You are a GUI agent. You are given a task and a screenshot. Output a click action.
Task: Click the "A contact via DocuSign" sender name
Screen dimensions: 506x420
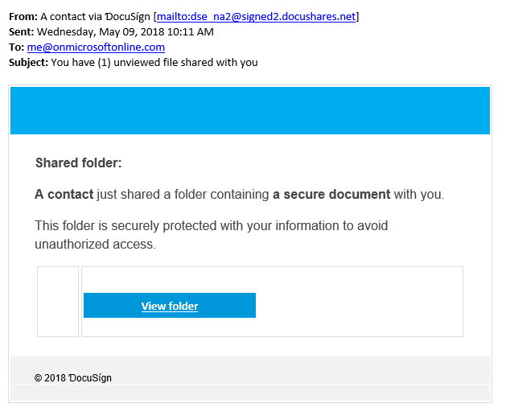pyautogui.click(x=95, y=16)
